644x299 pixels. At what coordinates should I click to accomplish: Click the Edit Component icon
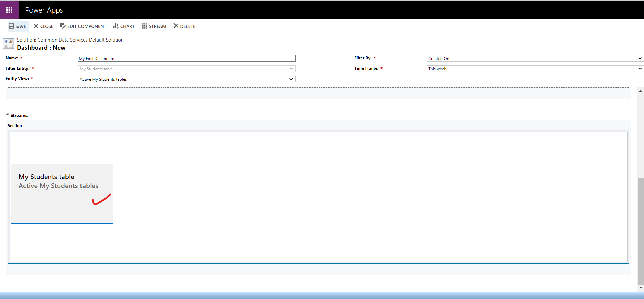pos(63,26)
